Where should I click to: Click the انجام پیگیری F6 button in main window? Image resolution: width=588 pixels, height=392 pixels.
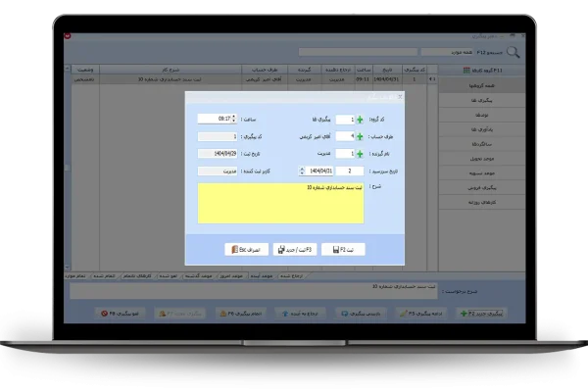click(x=240, y=314)
